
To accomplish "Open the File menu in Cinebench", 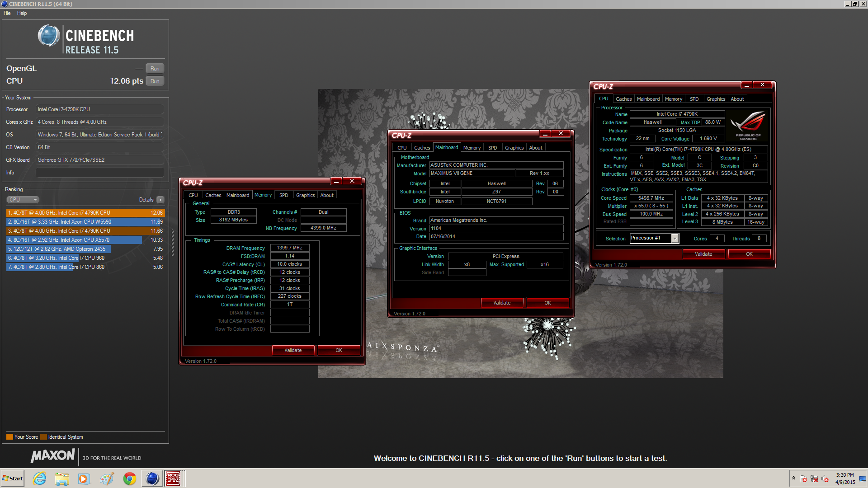I will click(7, 13).
